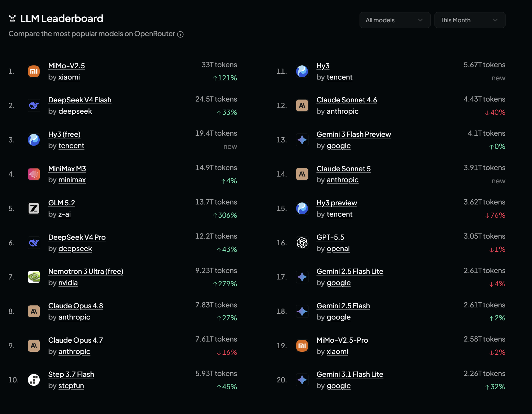Click the 76% decline figure for Hy3 preview

click(x=495, y=215)
